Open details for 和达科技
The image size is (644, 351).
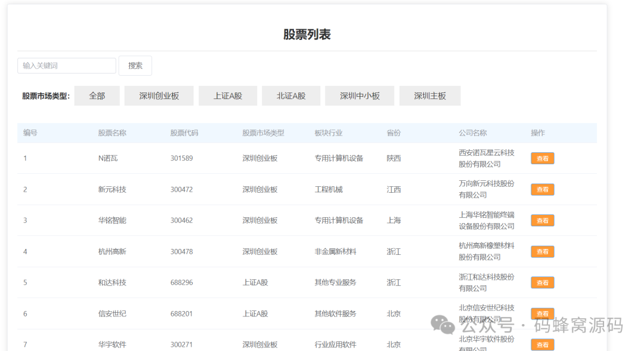click(542, 282)
